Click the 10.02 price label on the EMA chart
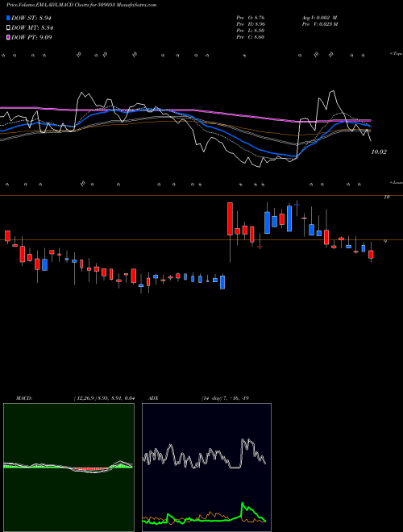Image resolution: width=403 pixels, height=532 pixels. pos(379,152)
